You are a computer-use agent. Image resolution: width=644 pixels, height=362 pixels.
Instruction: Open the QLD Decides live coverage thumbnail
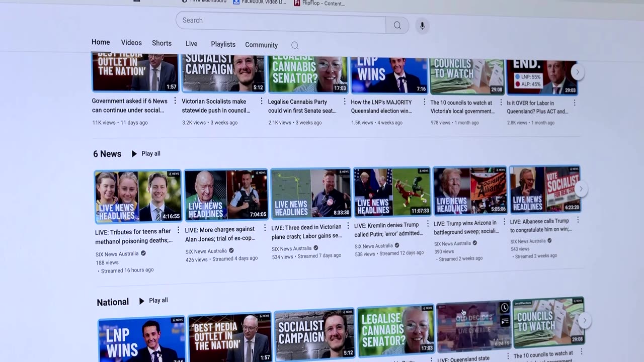473,326
